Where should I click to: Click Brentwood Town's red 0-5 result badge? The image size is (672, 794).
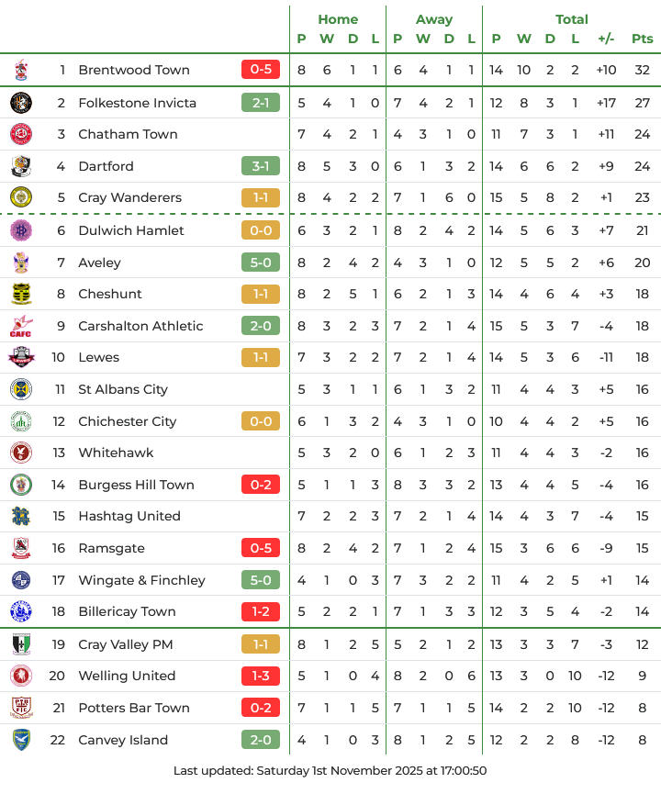tap(261, 70)
